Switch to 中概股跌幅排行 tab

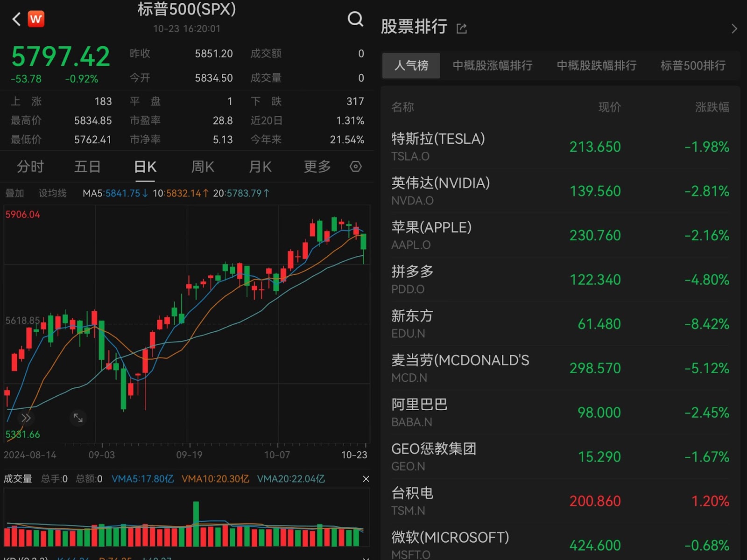pos(597,65)
